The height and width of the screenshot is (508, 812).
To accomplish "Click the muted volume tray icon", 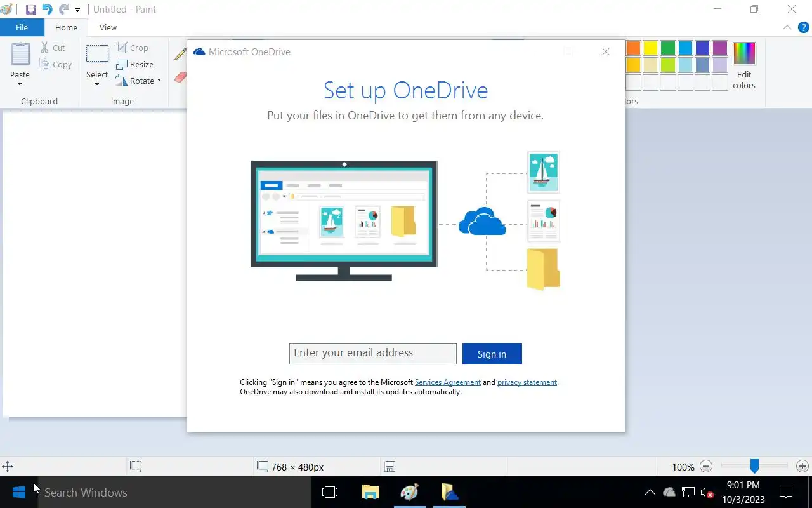I will (707, 492).
